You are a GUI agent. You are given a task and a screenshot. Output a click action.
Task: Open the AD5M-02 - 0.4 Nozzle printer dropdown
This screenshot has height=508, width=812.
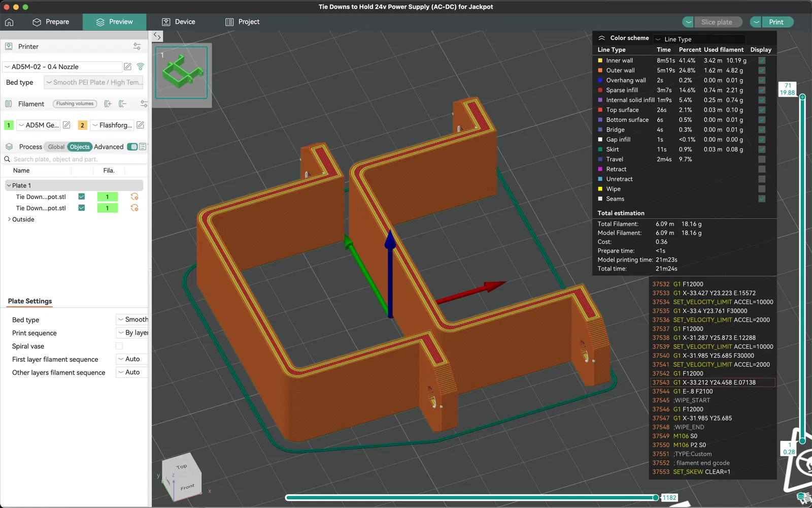62,67
